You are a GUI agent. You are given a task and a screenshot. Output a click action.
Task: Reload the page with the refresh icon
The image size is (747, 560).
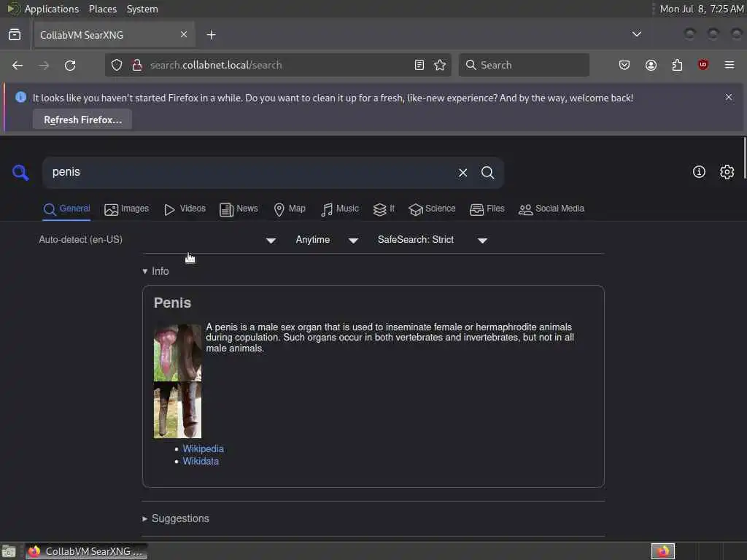point(70,65)
